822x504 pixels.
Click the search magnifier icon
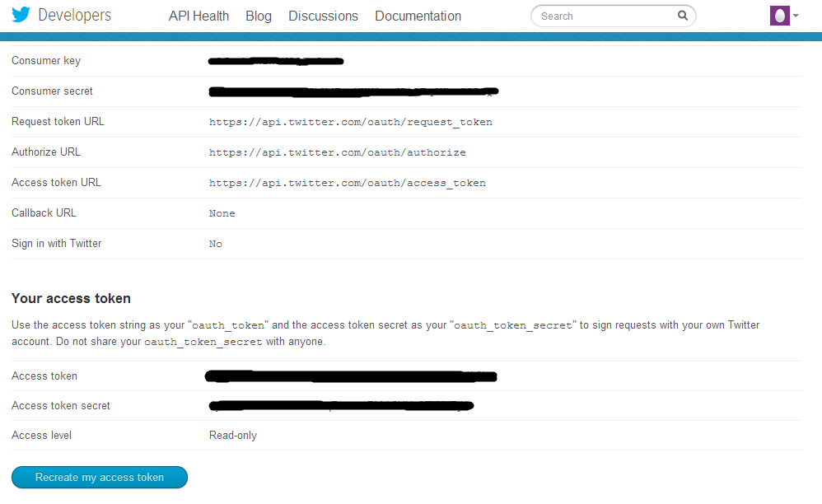point(682,16)
